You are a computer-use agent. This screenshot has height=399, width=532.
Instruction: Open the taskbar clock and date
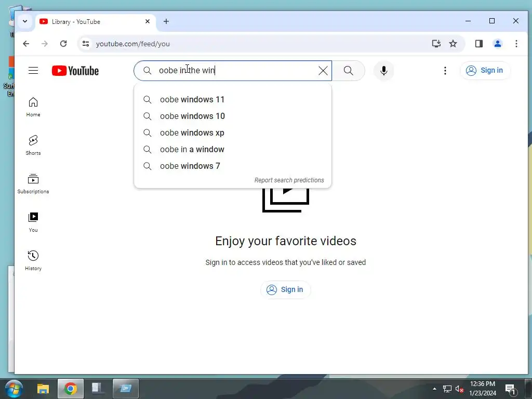tap(483, 389)
